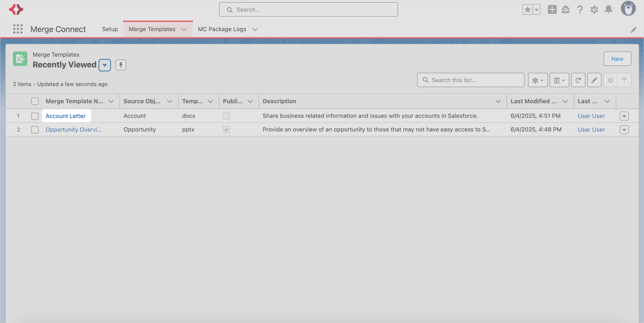Open the Recently Viewed list selector

[104, 65]
